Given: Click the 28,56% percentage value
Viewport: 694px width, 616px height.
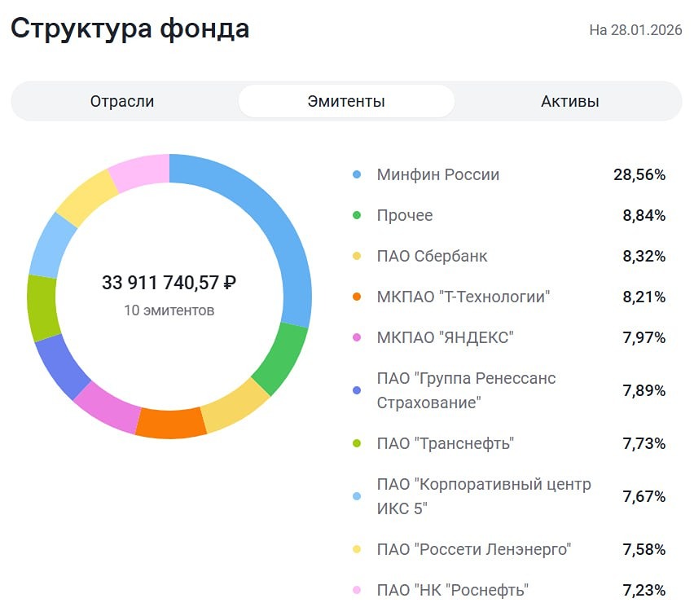Looking at the screenshot, I should tap(642, 174).
